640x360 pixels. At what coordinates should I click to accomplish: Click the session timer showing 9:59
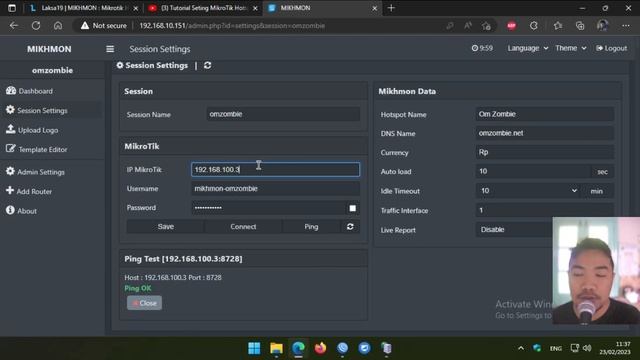tap(482, 48)
